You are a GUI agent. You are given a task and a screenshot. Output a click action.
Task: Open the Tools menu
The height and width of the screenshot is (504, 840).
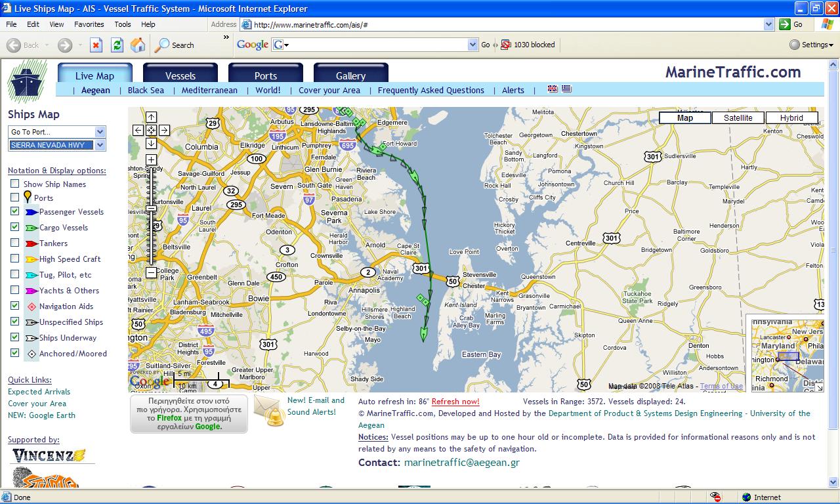tap(123, 24)
